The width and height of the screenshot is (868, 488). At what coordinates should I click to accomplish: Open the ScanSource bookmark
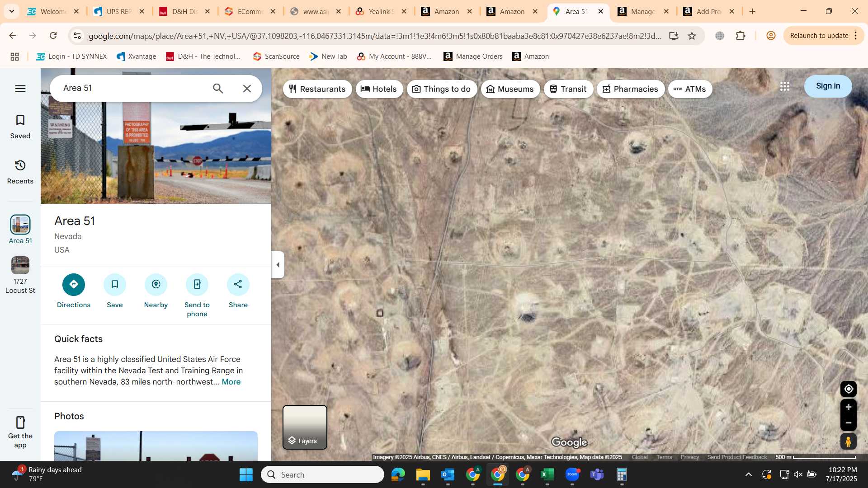coord(276,56)
